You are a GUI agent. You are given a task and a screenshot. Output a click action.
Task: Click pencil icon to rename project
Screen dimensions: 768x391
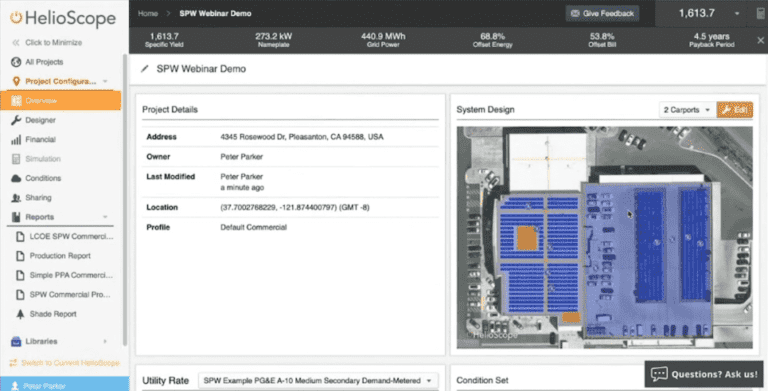point(144,69)
